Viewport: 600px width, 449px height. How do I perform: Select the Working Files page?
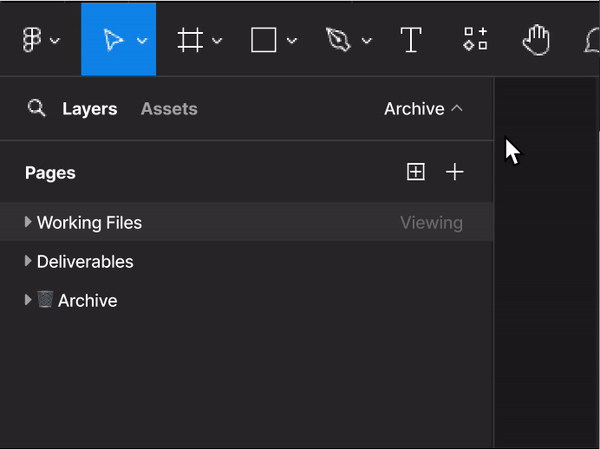246,222
